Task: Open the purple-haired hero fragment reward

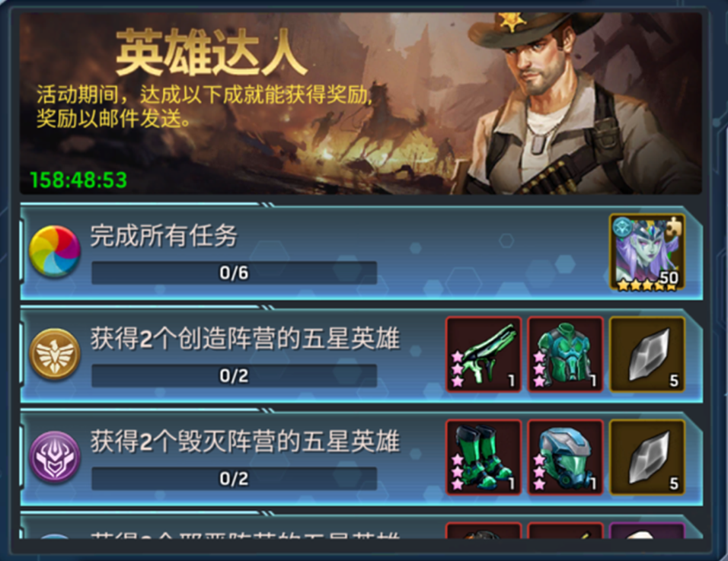Action: point(647,252)
